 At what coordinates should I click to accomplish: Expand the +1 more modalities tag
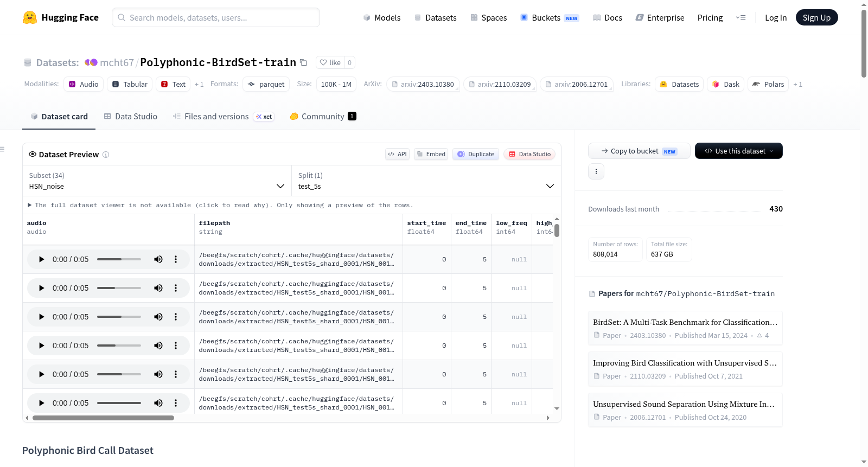point(199,84)
